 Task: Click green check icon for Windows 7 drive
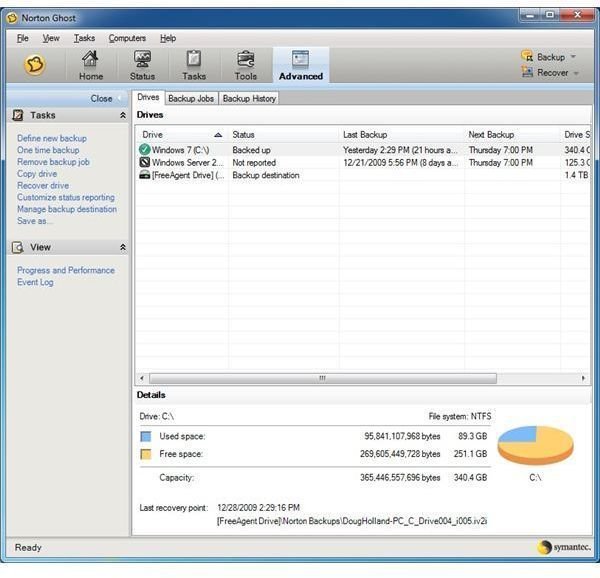point(144,150)
